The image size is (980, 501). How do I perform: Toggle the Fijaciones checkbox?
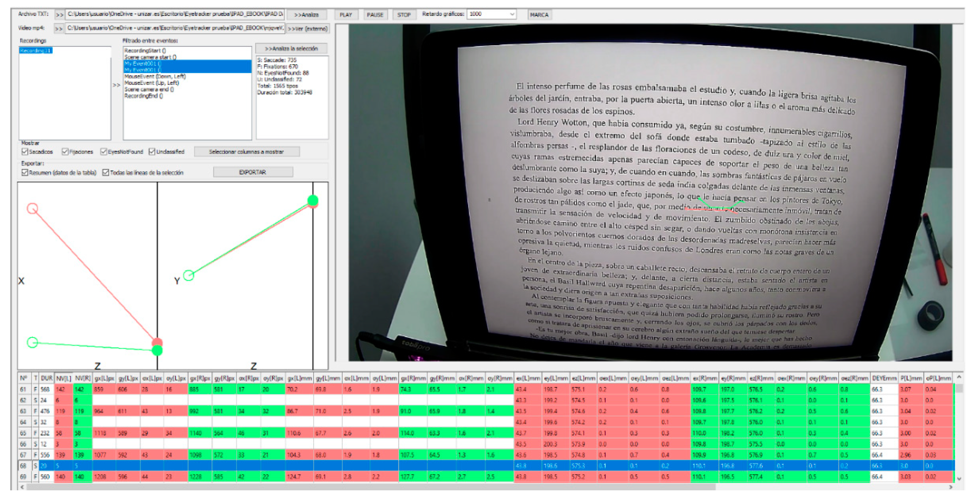coord(65,152)
